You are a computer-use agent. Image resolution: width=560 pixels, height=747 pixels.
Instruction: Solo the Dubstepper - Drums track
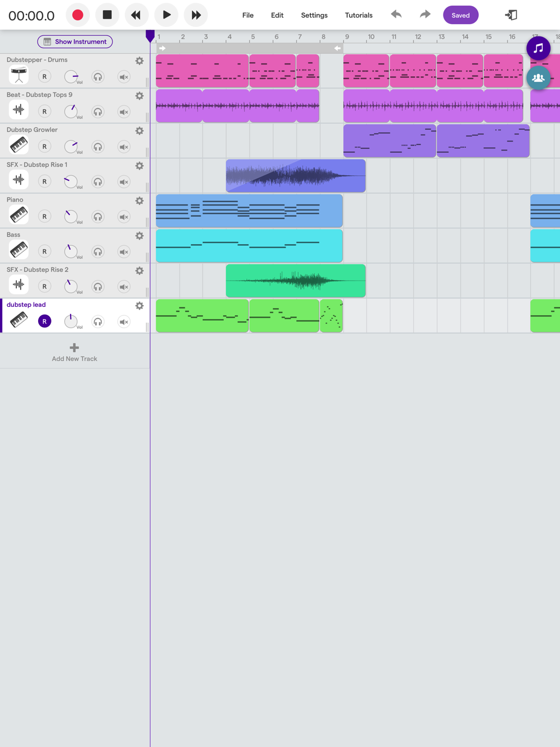pyautogui.click(x=98, y=77)
